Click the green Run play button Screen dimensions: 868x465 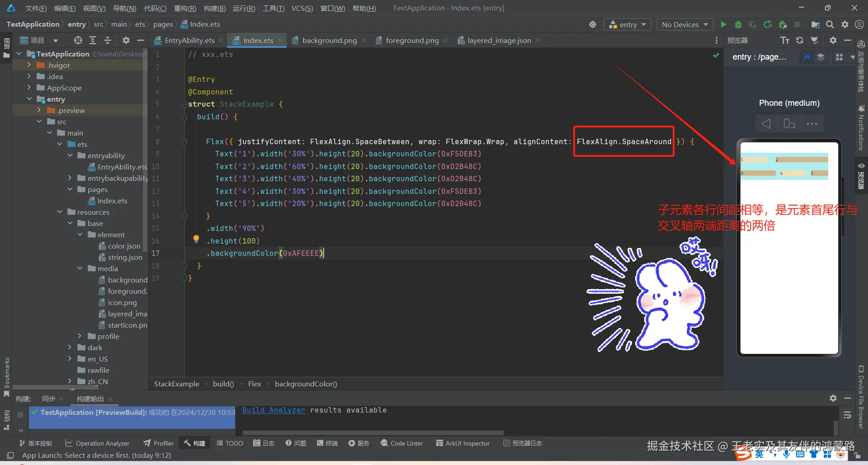click(x=723, y=24)
